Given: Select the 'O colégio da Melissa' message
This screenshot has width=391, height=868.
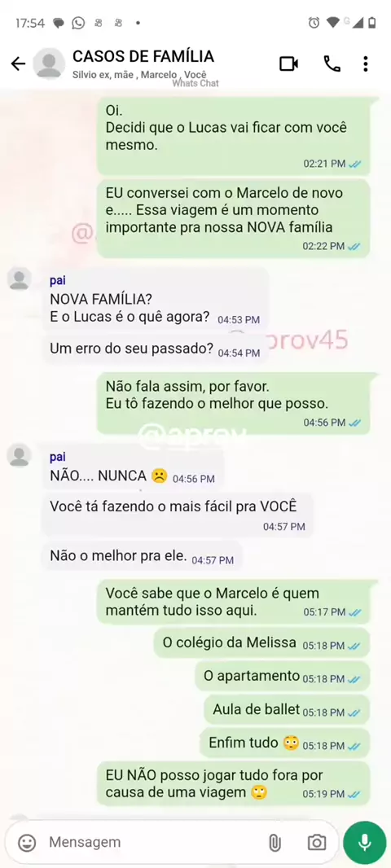Looking at the screenshot, I should [261, 644].
